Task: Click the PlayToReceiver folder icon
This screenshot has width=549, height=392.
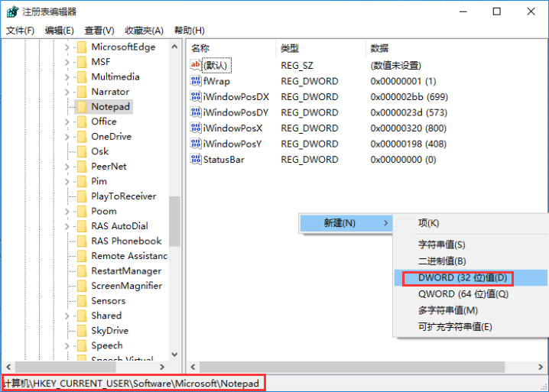Action: (x=82, y=196)
